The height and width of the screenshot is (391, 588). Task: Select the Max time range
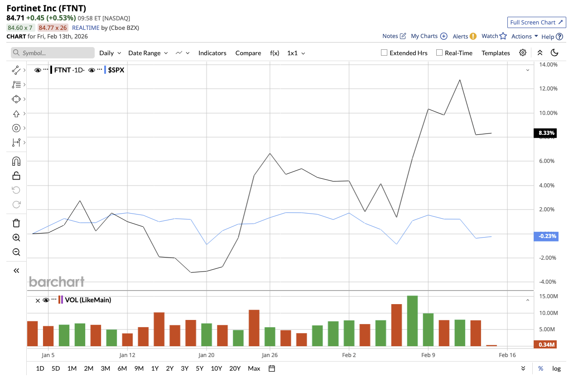click(x=254, y=368)
